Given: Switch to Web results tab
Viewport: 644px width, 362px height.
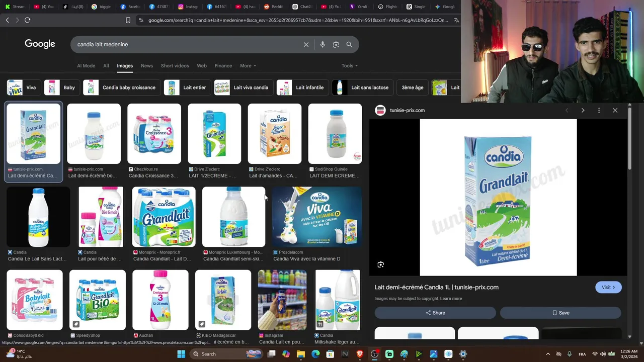Looking at the screenshot, I should [x=202, y=66].
